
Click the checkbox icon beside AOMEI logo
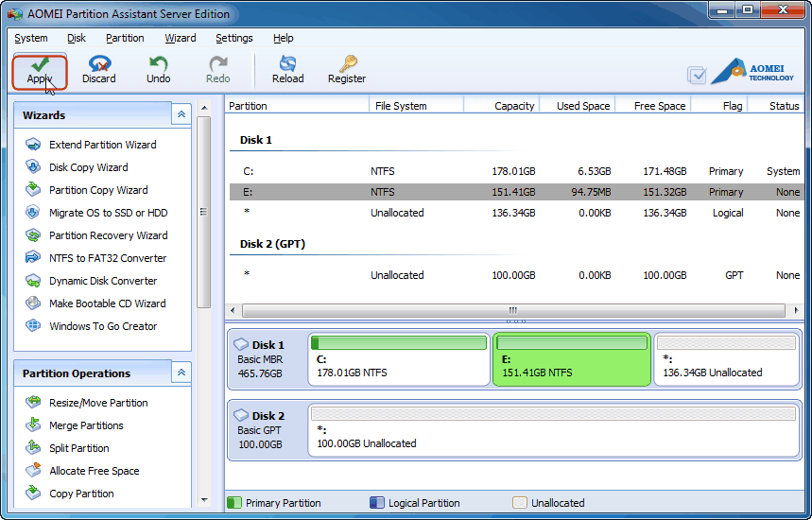pyautogui.click(x=697, y=76)
